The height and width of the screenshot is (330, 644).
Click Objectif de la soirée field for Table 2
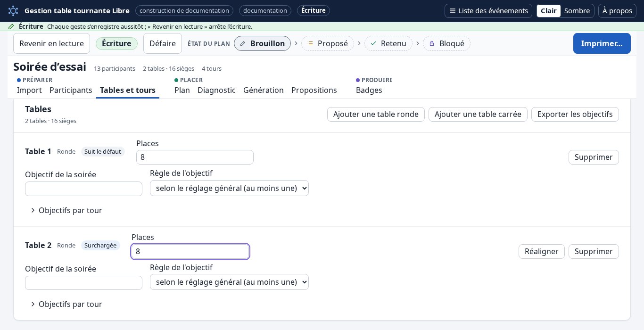pos(83,283)
